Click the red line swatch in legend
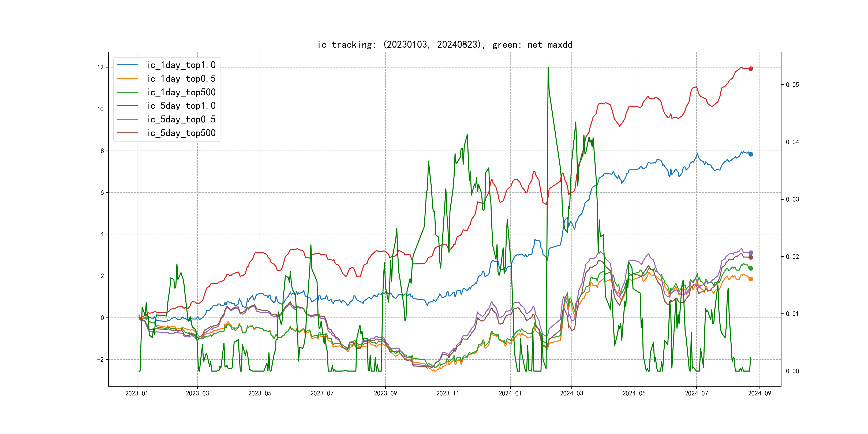 [x=127, y=106]
